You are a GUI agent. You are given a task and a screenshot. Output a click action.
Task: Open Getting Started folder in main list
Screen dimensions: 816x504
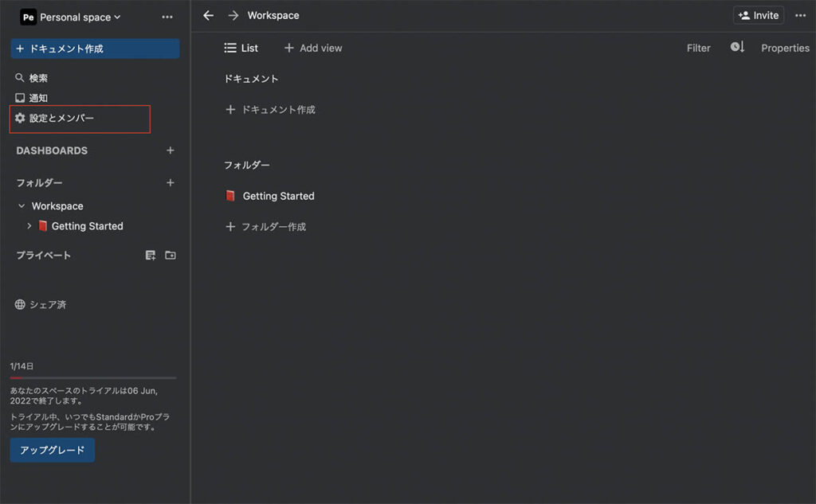coord(278,196)
